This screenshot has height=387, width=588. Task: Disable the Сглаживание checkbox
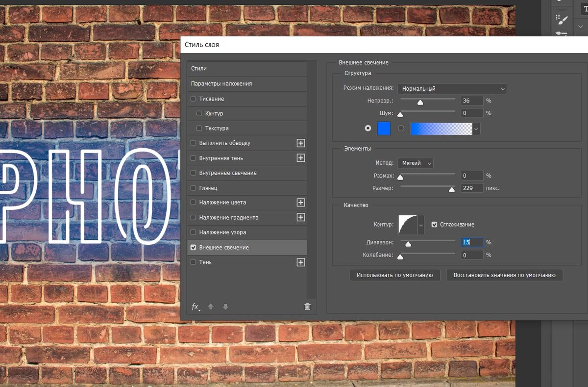(434, 225)
